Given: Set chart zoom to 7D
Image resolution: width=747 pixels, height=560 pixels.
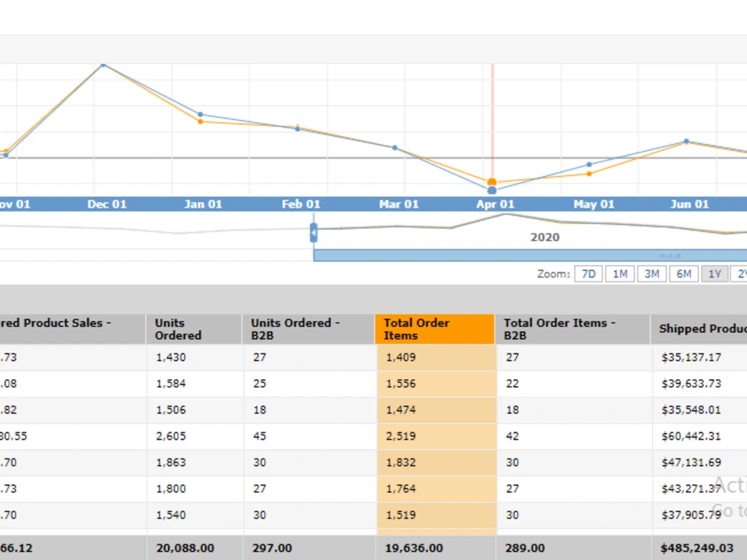Looking at the screenshot, I should pyautogui.click(x=589, y=274).
